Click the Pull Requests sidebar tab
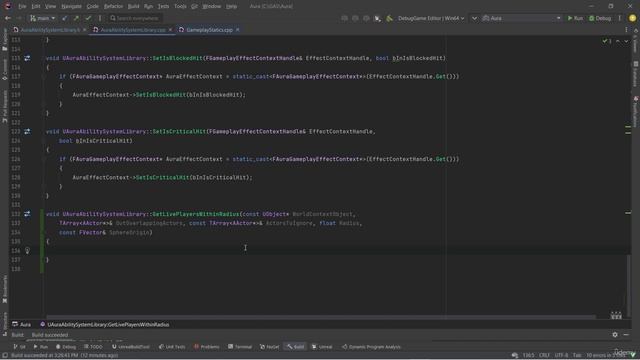This screenshot has width=640, height=360. [5, 107]
